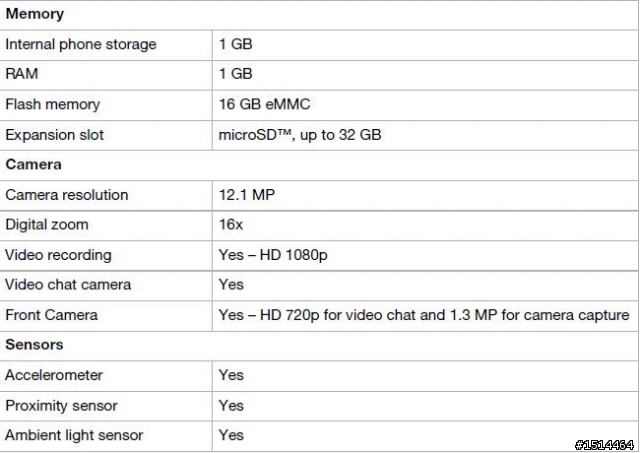Image resolution: width=640 pixels, height=453 pixels.
Task: Click the 16x zoom value
Action: [231, 224]
